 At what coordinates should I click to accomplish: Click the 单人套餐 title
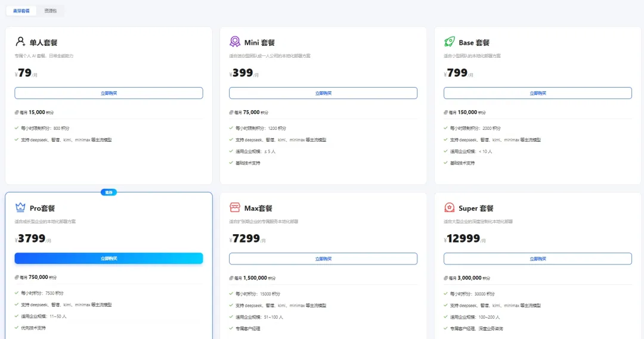point(44,43)
